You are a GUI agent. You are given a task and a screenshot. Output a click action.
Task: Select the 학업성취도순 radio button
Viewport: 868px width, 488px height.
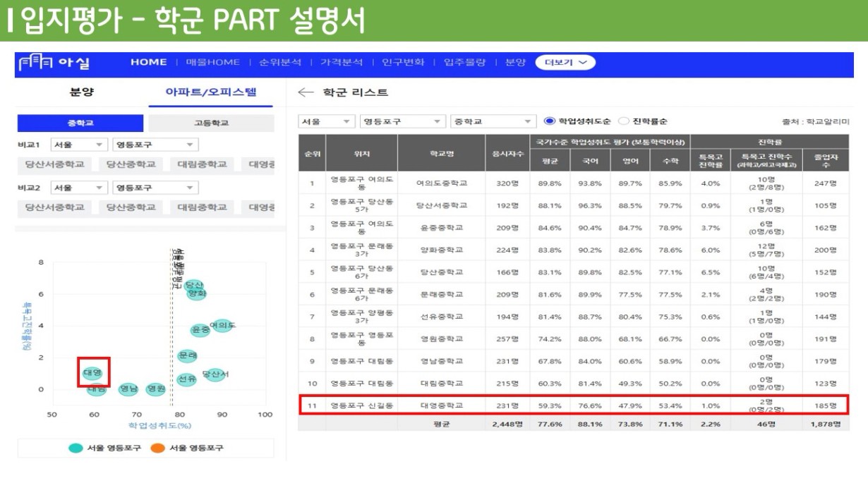point(550,121)
